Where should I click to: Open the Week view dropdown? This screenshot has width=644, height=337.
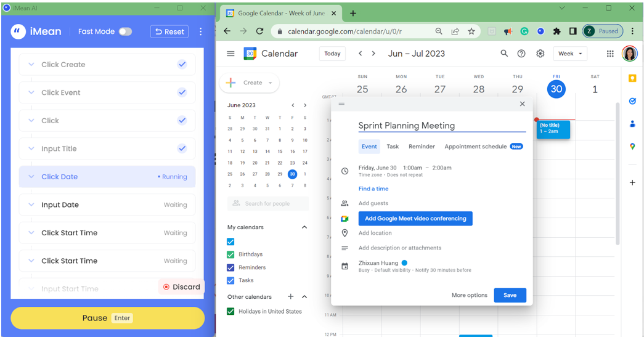pyautogui.click(x=570, y=54)
